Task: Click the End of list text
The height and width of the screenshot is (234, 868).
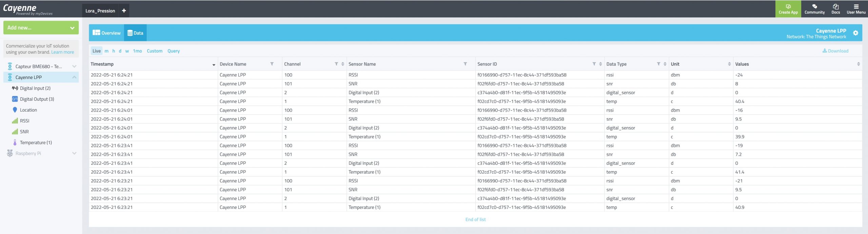Action: coord(475,219)
